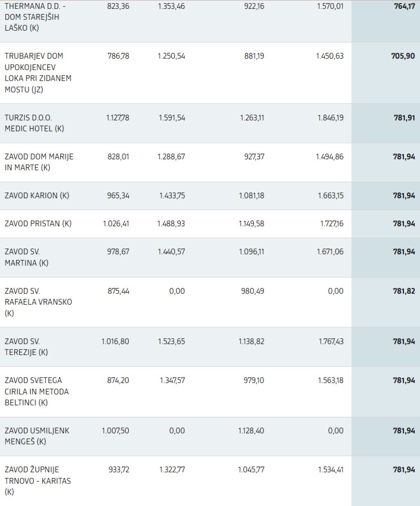Select ZAVOD SV. RAFAELA VRANSKO row name

(38, 302)
